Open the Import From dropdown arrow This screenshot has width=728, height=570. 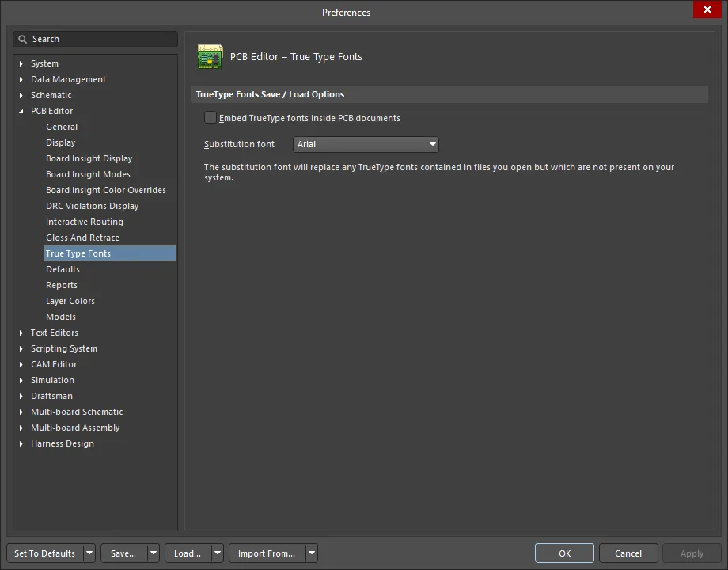tap(311, 553)
